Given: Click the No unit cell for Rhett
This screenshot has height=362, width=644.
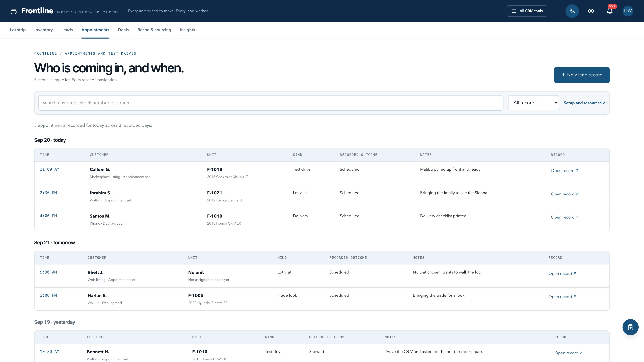Looking at the screenshot, I should (x=196, y=272).
